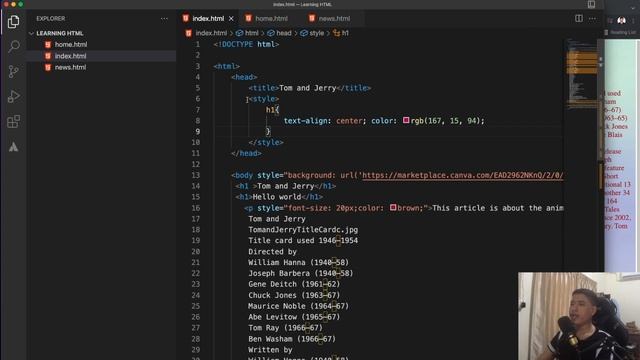Place cursor on DOCTYPE html line
This screenshot has height=360, width=640.
click(246, 44)
